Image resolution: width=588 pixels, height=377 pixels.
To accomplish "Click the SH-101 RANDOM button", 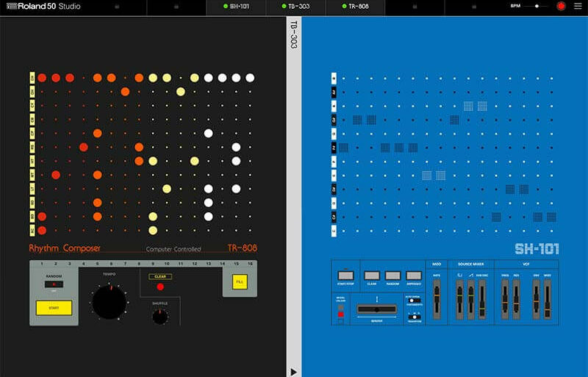I will (x=392, y=276).
